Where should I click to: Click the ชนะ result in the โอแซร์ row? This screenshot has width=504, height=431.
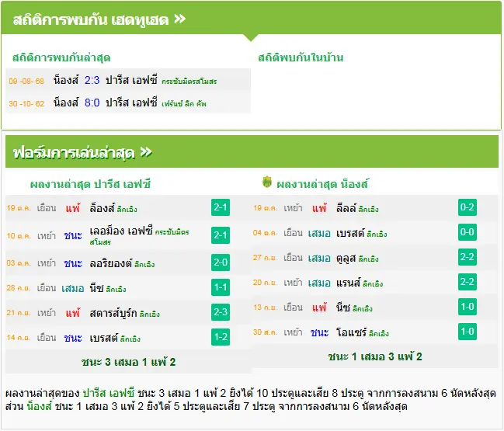pos(319,332)
